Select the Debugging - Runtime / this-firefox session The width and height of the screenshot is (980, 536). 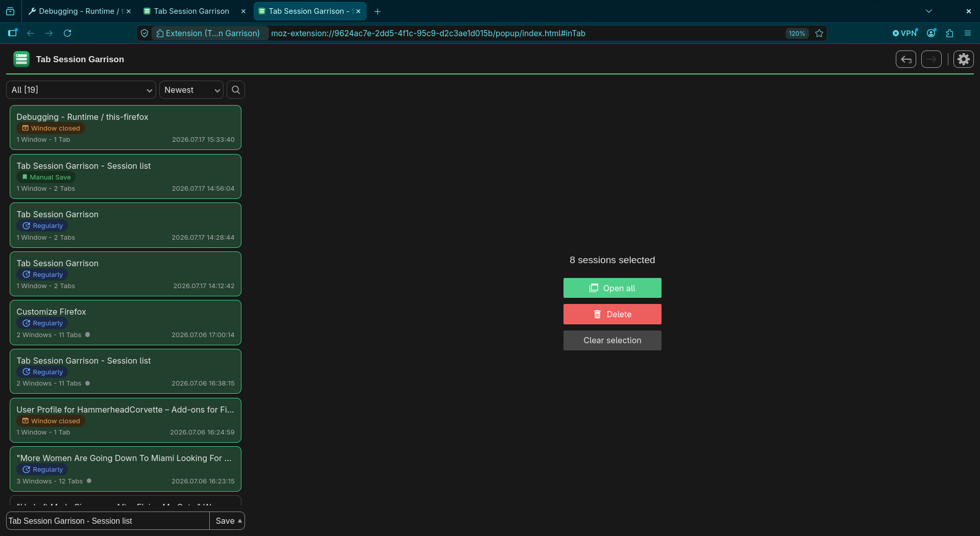(126, 127)
